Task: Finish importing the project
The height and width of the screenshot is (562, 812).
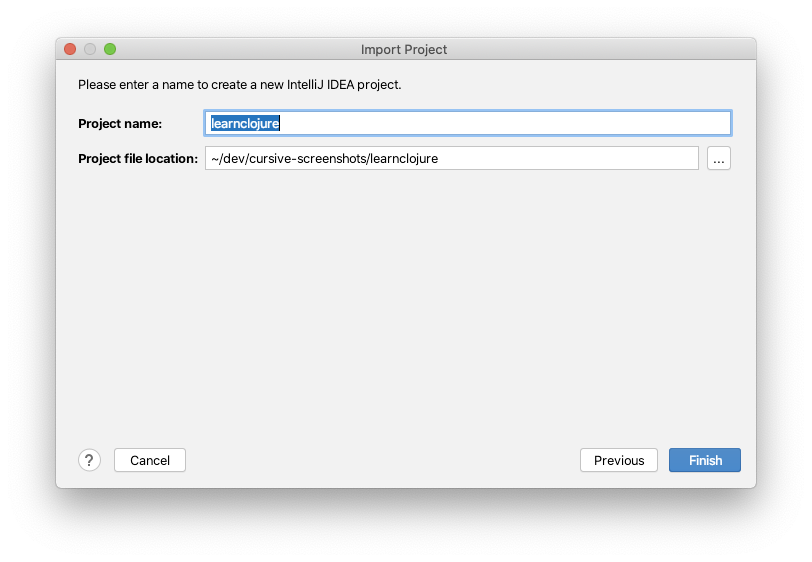Action: point(705,460)
